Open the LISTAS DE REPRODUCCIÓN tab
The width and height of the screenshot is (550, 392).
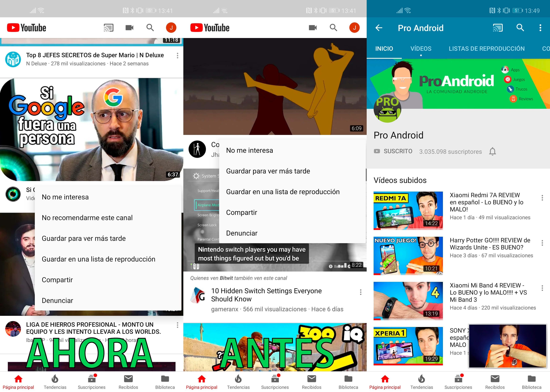487,49
